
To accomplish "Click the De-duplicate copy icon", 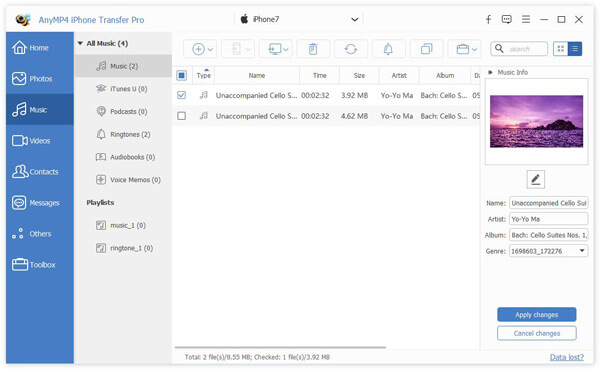I will click(426, 49).
